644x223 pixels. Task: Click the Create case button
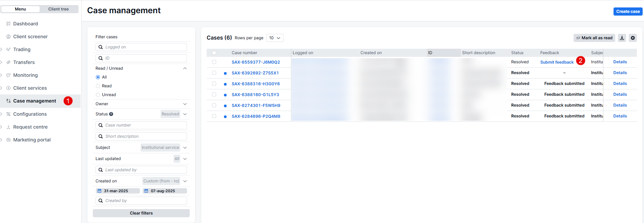(x=628, y=12)
